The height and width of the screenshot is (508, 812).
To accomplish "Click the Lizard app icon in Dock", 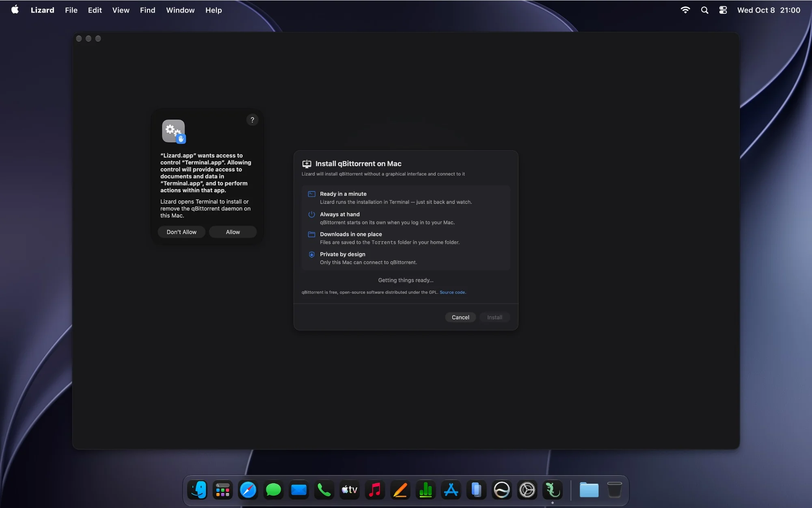I will (553, 490).
